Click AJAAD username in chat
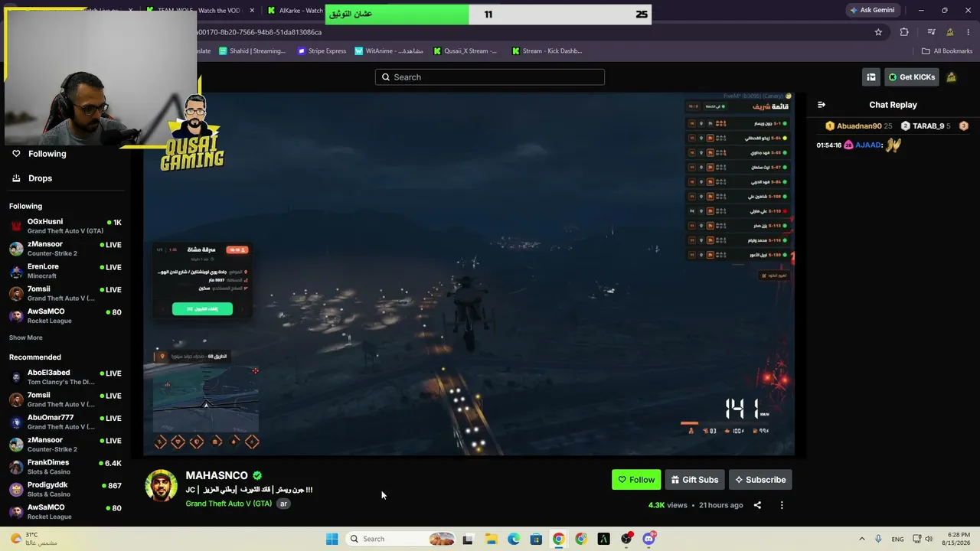Image resolution: width=980 pixels, height=551 pixels. click(868, 145)
